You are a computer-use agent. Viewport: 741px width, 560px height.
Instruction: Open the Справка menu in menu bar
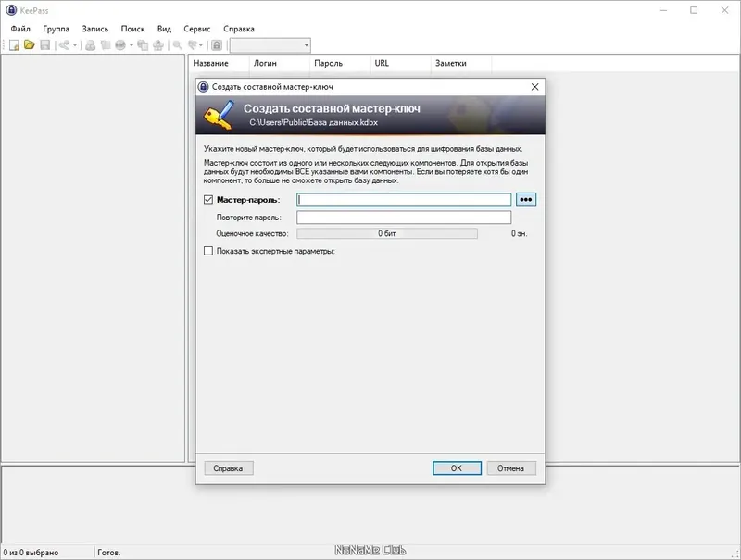click(x=239, y=29)
